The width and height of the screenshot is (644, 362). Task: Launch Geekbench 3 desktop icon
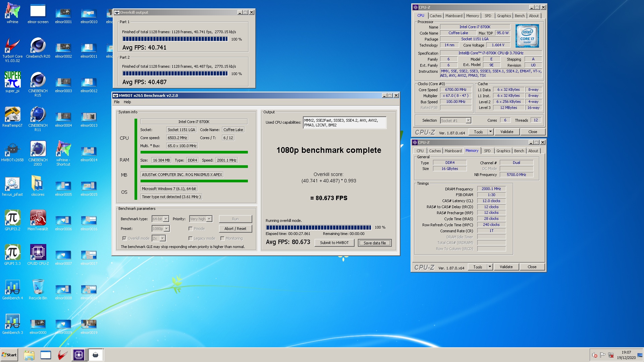tap(12, 324)
